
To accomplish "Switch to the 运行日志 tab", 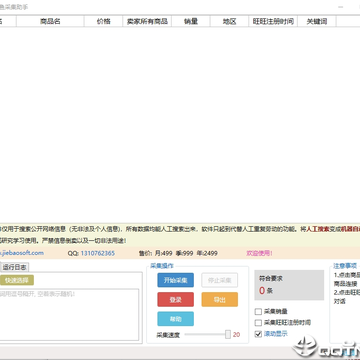I will click(x=15, y=267).
